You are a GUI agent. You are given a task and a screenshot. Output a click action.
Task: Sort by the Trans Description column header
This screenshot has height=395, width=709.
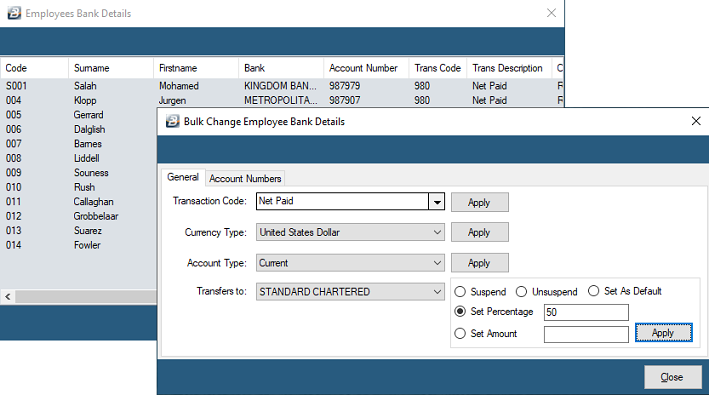pyautogui.click(x=509, y=68)
